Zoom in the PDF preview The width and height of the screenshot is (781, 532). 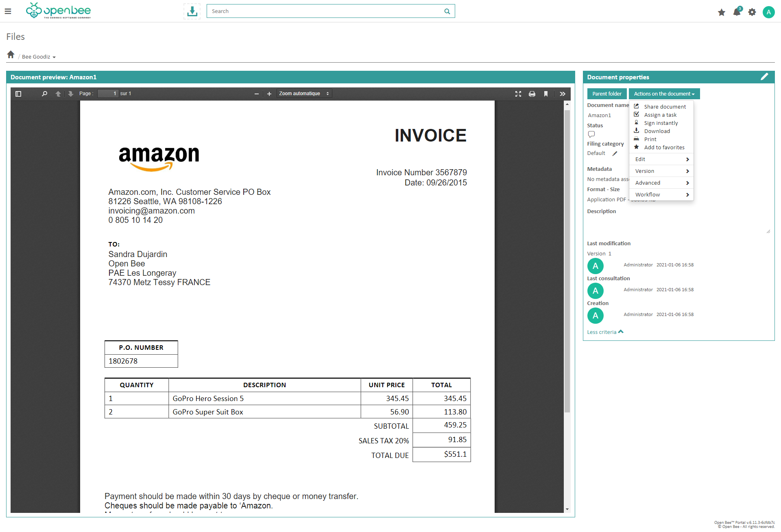[269, 94]
